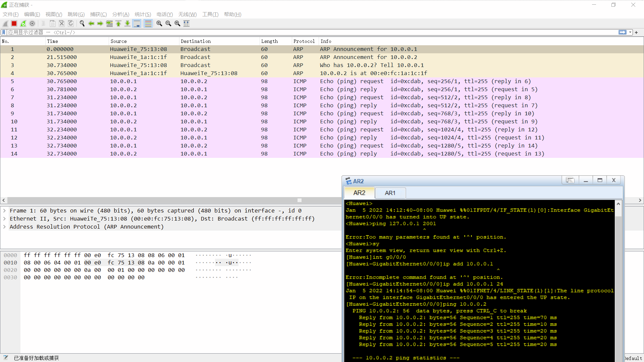
Task: Go back to previous packet
Action: tap(91, 23)
